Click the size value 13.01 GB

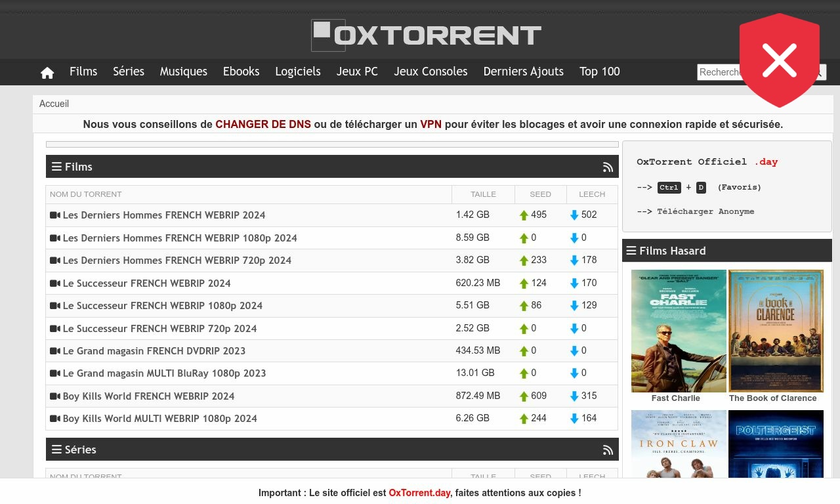click(475, 373)
